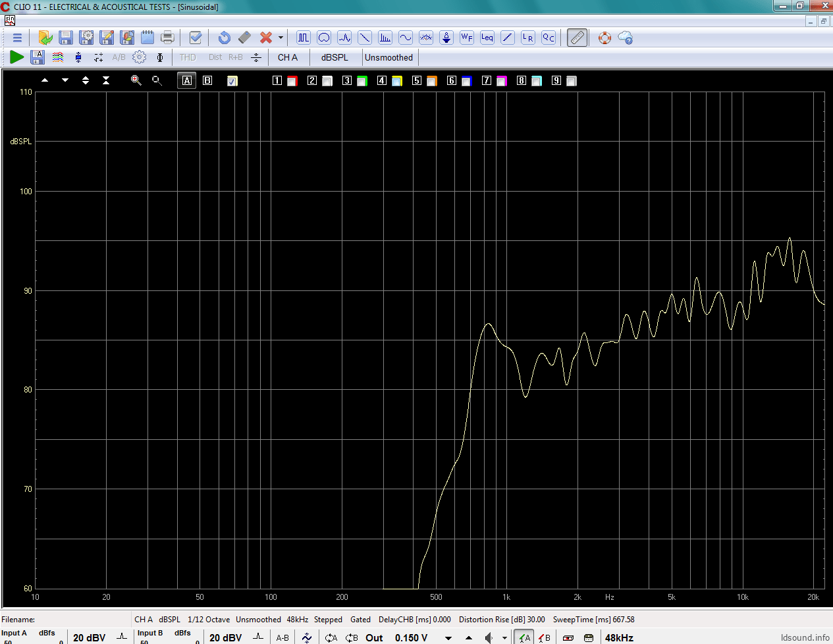Viewport: 833px width, 644px height.
Task: Open the Unsmoothed smoothing selector
Action: [389, 57]
